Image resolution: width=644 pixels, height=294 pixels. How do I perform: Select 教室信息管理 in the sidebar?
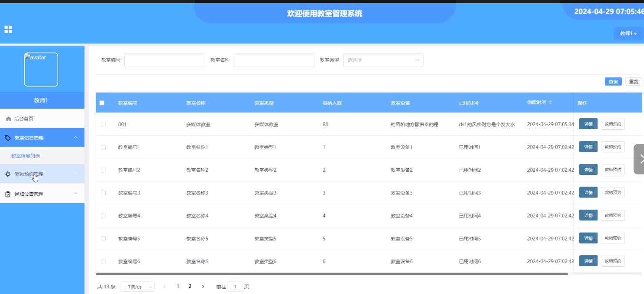tap(42, 137)
